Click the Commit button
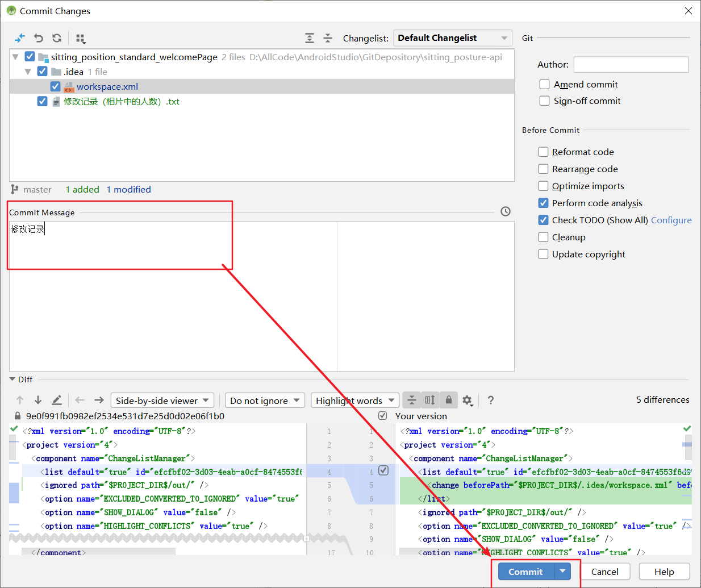Image resolution: width=701 pixels, height=588 pixels. click(x=526, y=572)
